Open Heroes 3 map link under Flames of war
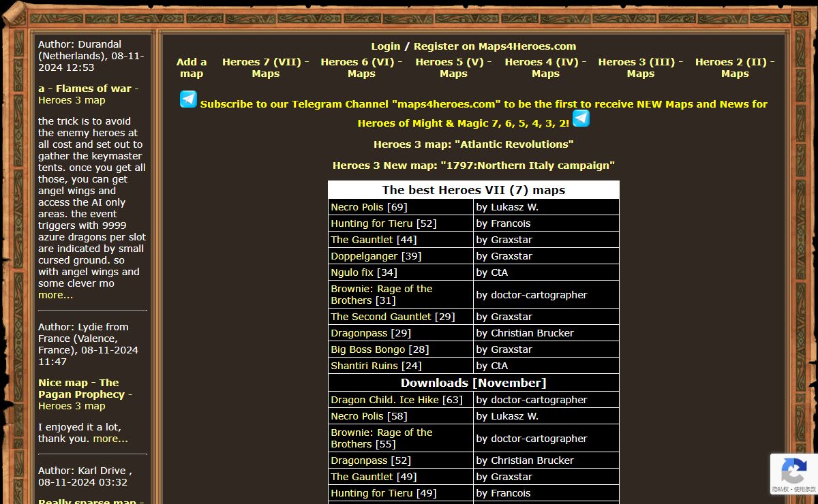Image resolution: width=818 pixels, height=504 pixels. pos(72,100)
